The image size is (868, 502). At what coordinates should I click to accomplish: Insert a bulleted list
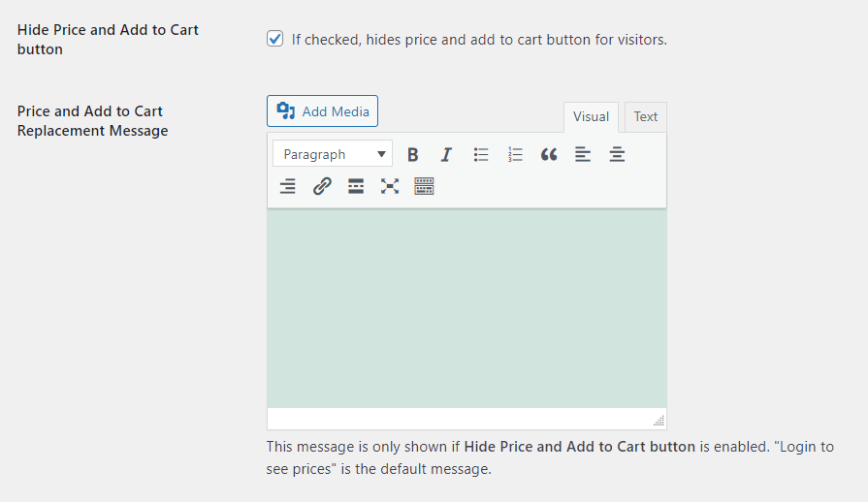coord(481,154)
